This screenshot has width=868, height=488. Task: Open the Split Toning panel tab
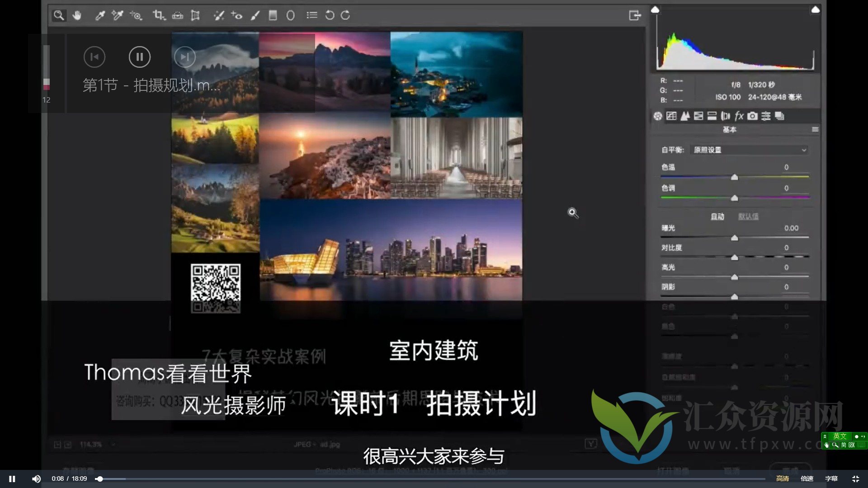712,116
